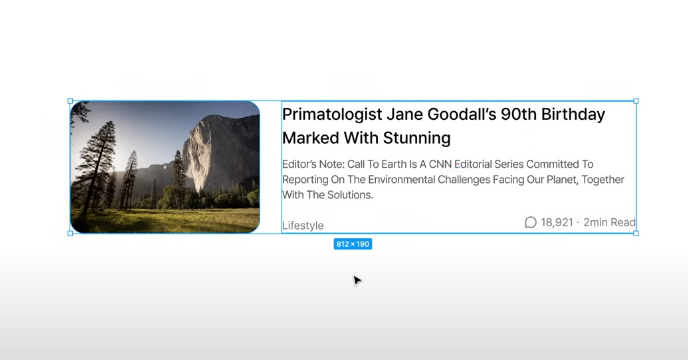
Task: Select the bottom-left corner selection handle
Action: coord(70,233)
